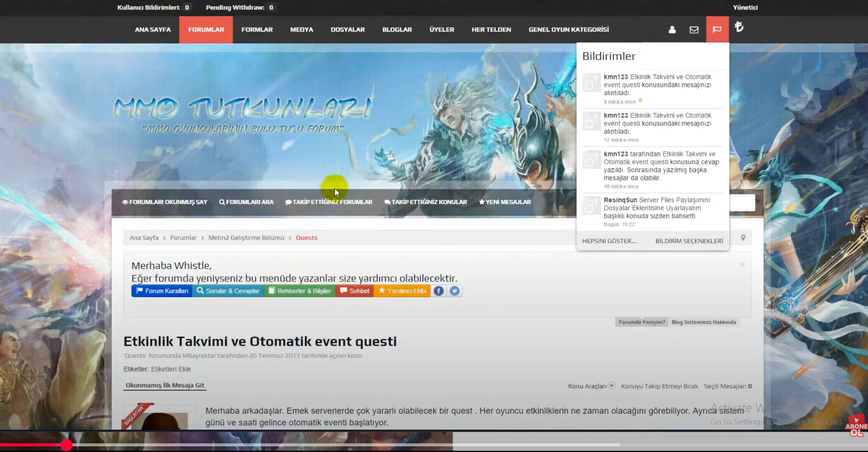The height and width of the screenshot is (452, 868).
Task: Click the ABONE OL subscribe badge
Action: pyautogui.click(x=856, y=426)
